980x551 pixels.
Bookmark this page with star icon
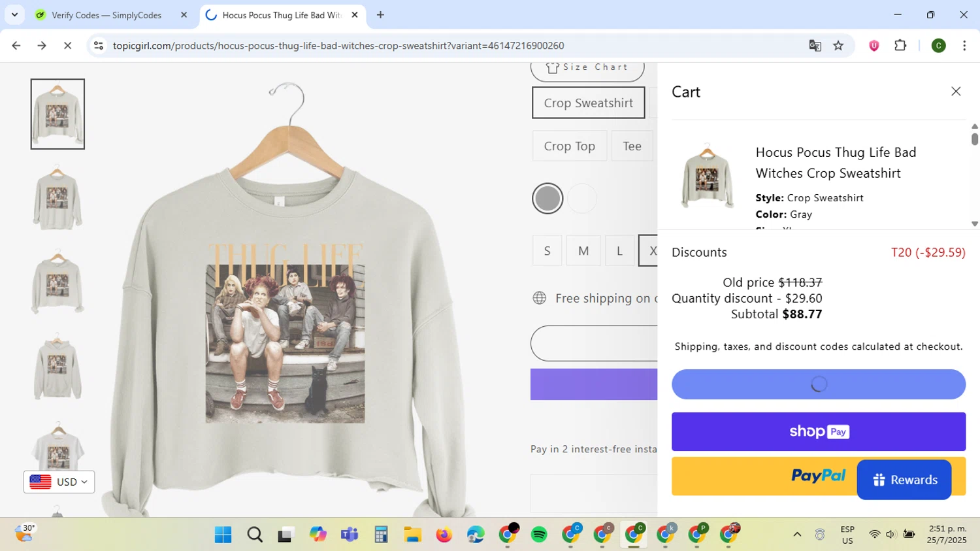click(838, 46)
